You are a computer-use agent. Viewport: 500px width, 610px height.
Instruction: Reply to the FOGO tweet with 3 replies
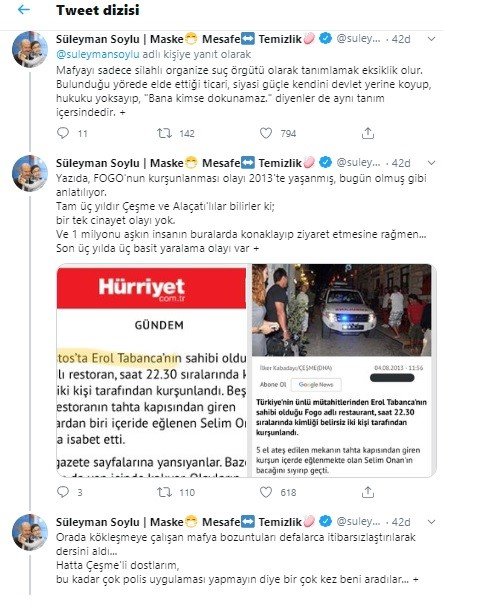[63, 492]
